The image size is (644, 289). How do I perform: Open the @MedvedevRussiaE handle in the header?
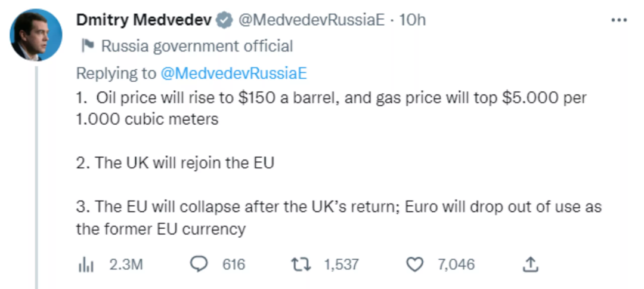pos(311,20)
